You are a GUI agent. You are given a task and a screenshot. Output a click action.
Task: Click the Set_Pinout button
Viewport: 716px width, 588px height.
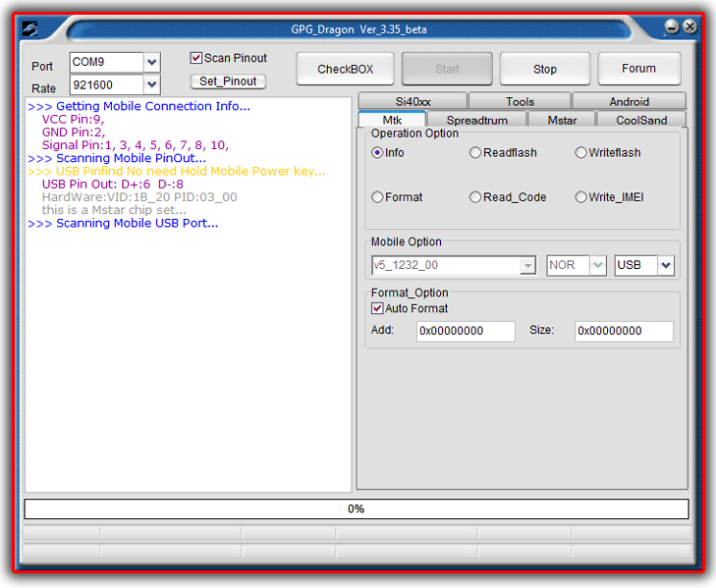click(x=228, y=81)
